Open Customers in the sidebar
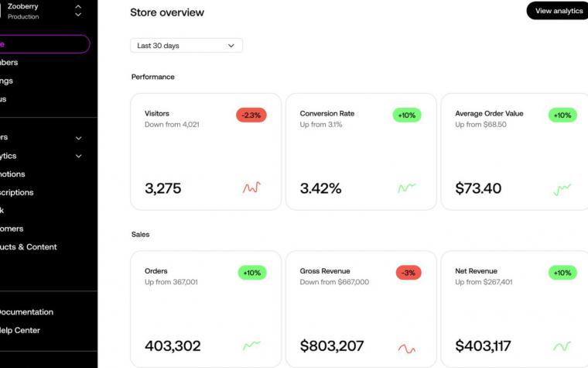Viewport: 588px width, 368px height. (12, 229)
